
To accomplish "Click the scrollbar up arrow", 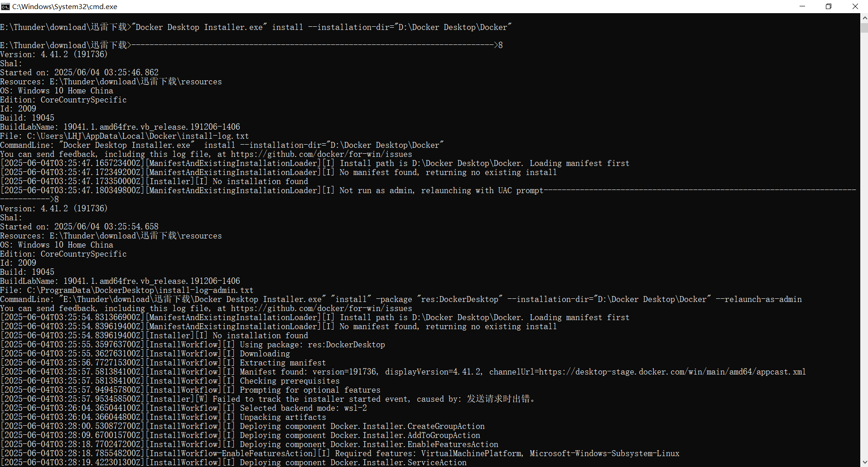I will (x=864, y=18).
